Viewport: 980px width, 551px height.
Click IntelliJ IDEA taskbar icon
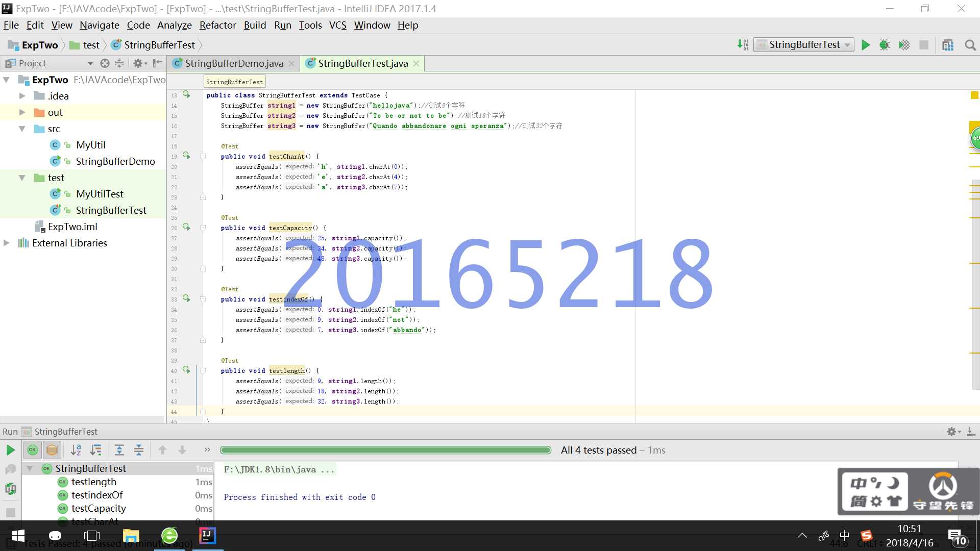207,536
